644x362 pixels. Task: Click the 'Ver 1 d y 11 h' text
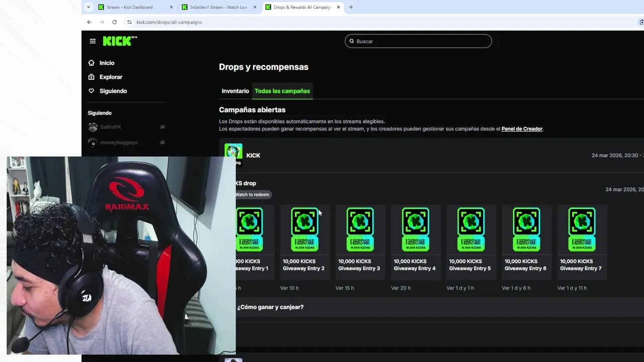(572, 288)
